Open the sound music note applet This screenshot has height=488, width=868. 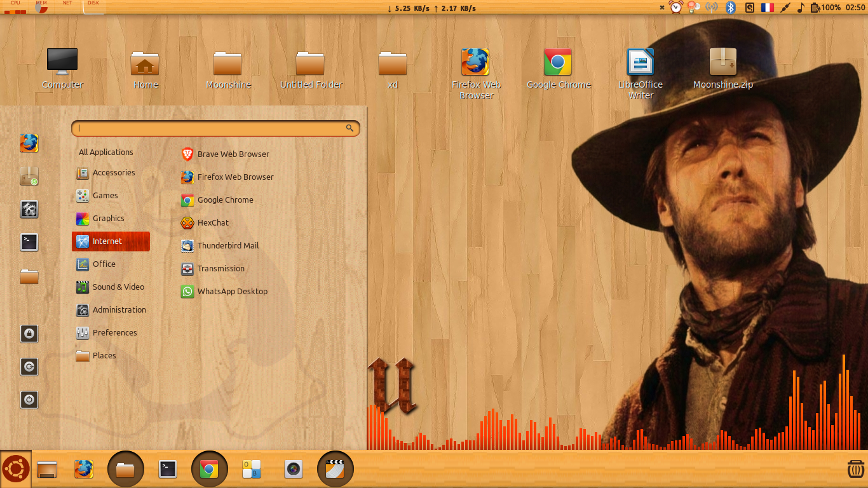tap(801, 8)
